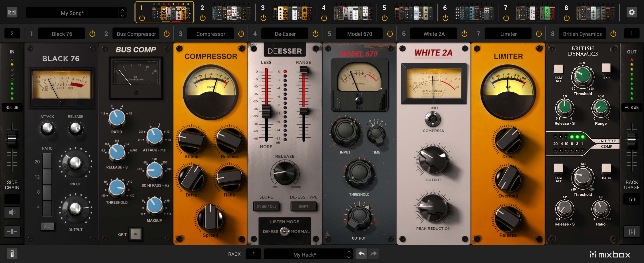Image resolution: width=644 pixels, height=263 pixels.
Task: Click the undo arrow button
Action: coord(361,254)
